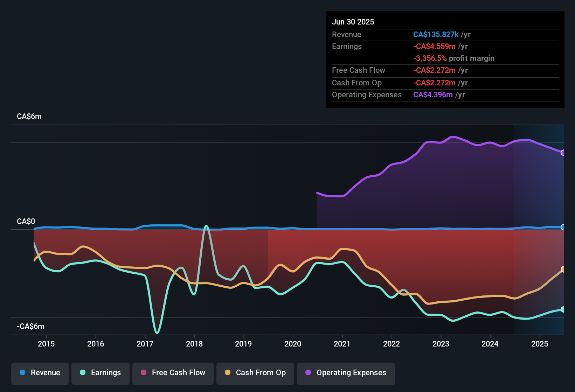The width and height of the screenshot is (575, 392).
Task: Click the 2015 x-axis label
Action: point(46,344)
